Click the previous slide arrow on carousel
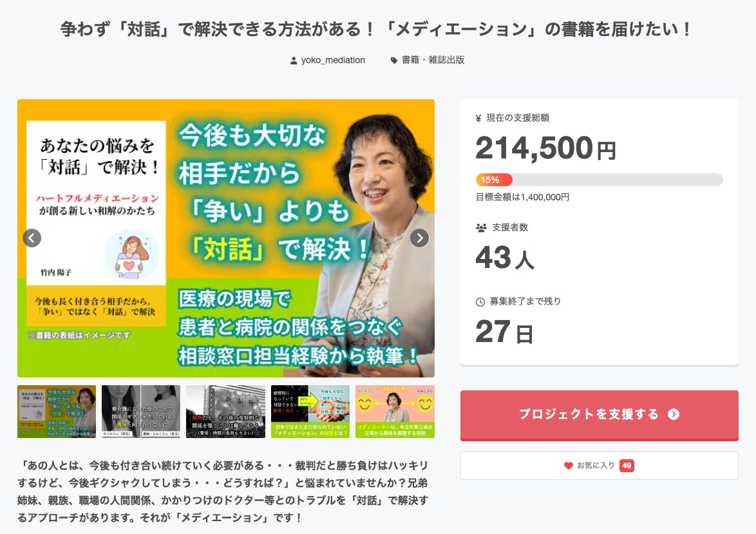 point(32,238)
